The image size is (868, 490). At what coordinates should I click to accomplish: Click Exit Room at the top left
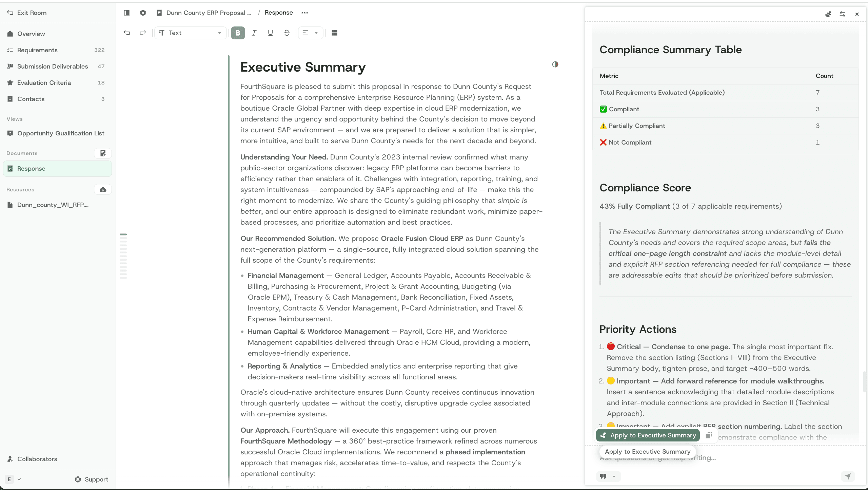31,13
